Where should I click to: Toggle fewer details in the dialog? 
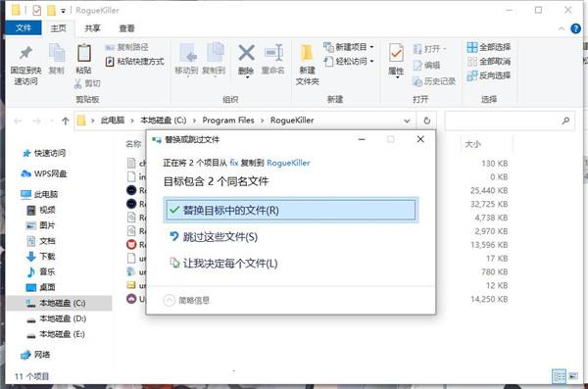(x=186, y=300)
